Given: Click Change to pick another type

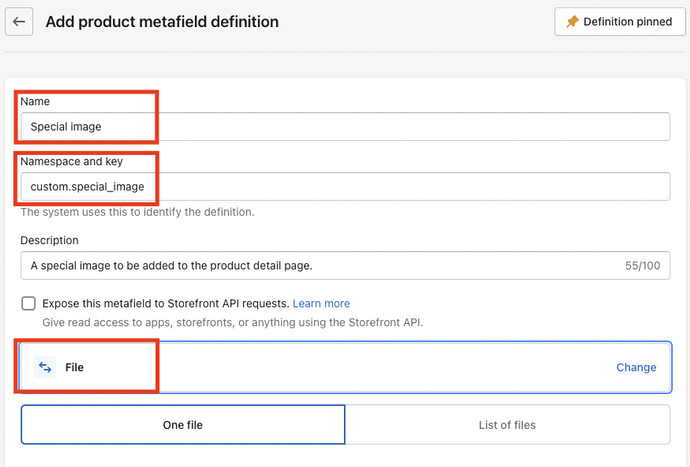Looking at the screenshot, I should [x=636, y=367].
